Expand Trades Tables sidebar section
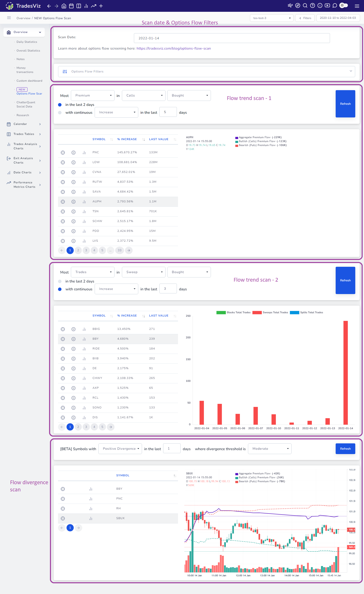 (x=24, y=134)
